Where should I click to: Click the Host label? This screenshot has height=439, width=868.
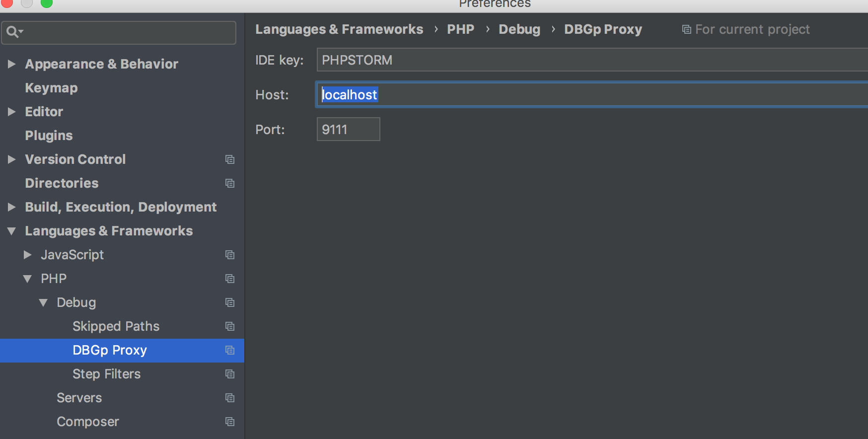click(x=272, y=95)
